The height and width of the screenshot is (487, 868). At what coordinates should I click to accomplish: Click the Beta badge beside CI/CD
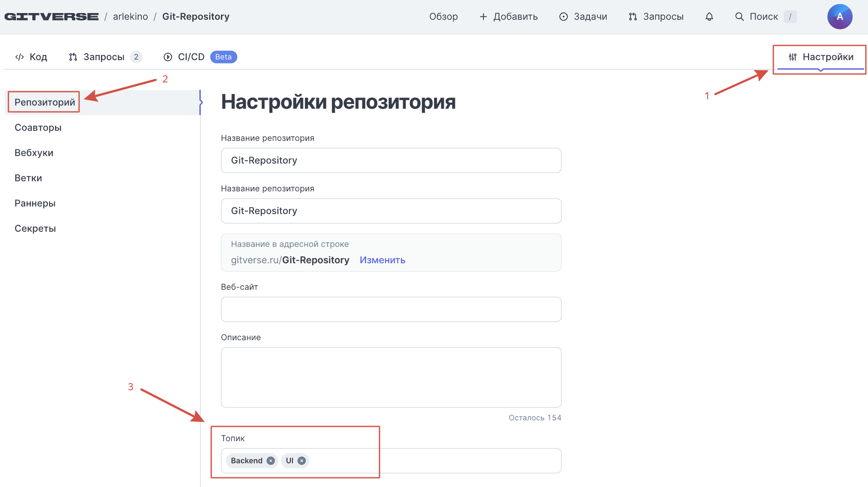[223, 57]
